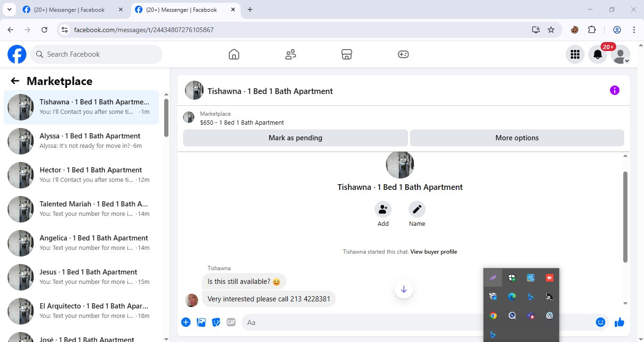Viewport: 644px width, 342px height.
Task: Open Windows Security tray icon
Action: (512, 278)
